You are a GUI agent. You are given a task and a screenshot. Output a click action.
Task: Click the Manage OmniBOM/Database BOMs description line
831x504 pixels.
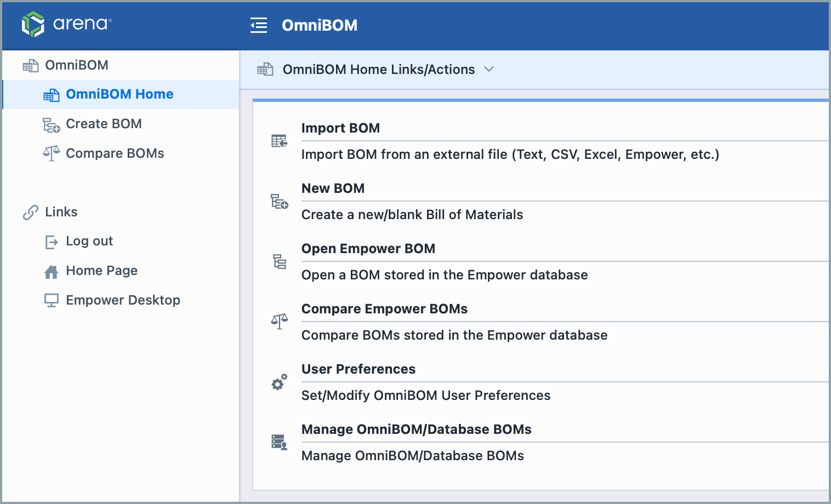click(413, 456)
